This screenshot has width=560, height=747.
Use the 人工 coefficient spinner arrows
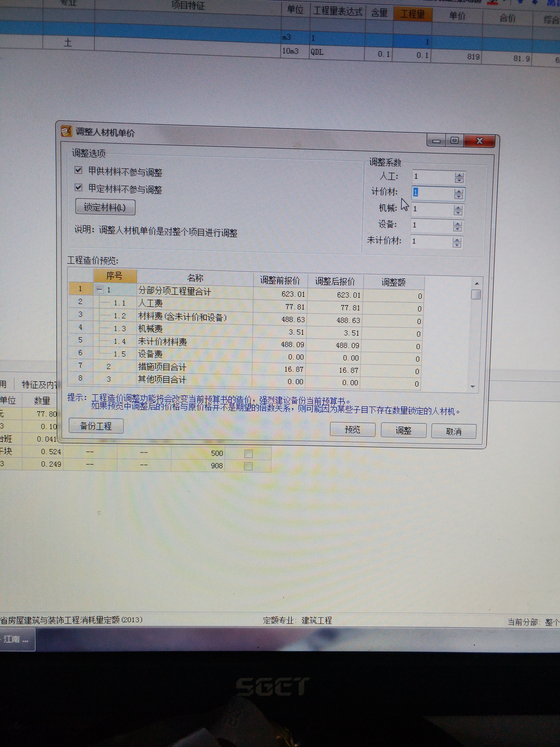point(459,178)
